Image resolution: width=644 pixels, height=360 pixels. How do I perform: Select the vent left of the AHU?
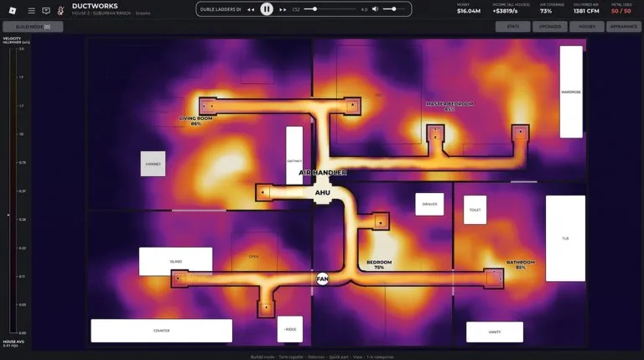[263, 192]
